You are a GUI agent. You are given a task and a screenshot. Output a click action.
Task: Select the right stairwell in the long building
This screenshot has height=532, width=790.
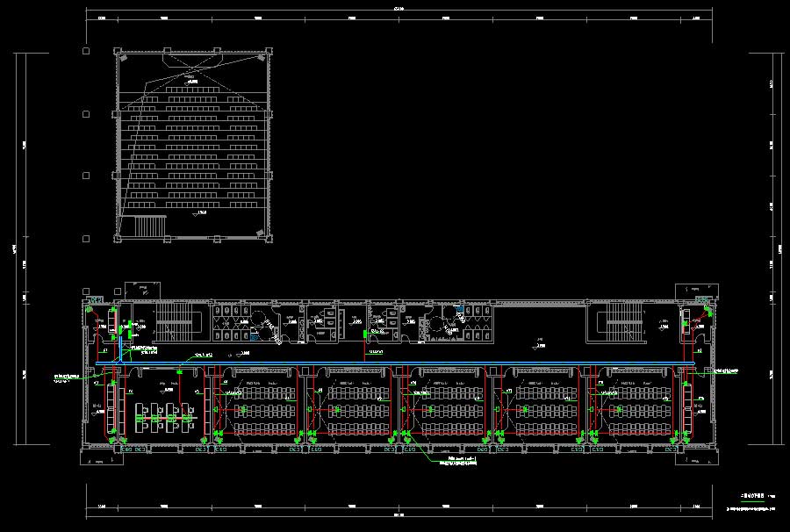point(621,322)
